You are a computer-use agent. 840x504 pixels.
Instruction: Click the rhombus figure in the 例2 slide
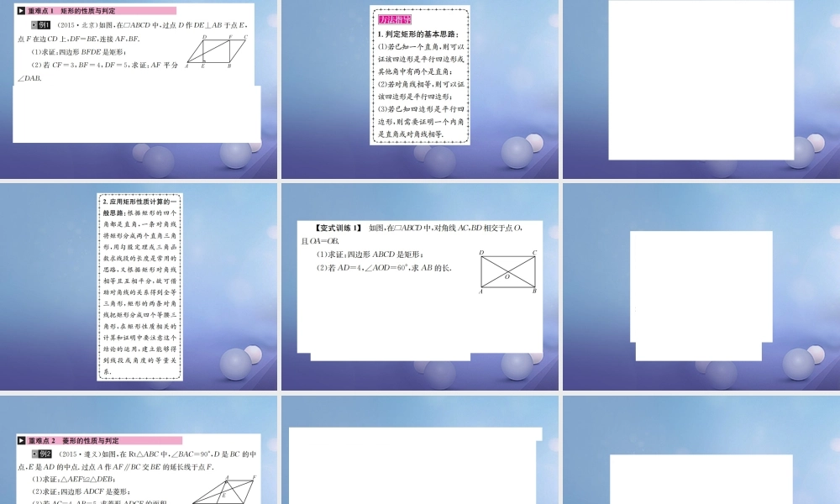[x=223, y=490]
